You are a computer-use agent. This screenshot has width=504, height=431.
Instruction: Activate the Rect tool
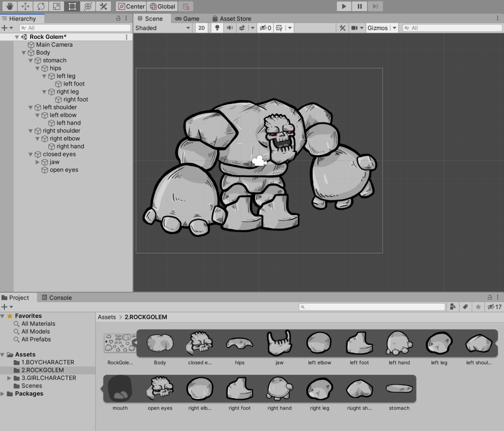click(x=72, y=6)
